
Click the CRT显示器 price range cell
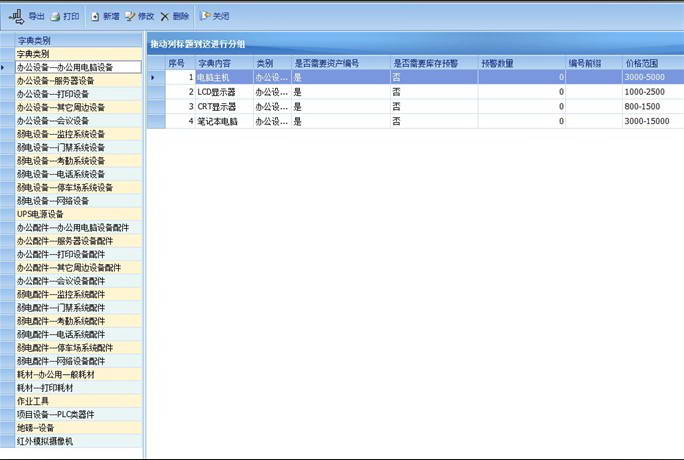tap(645, 106)
